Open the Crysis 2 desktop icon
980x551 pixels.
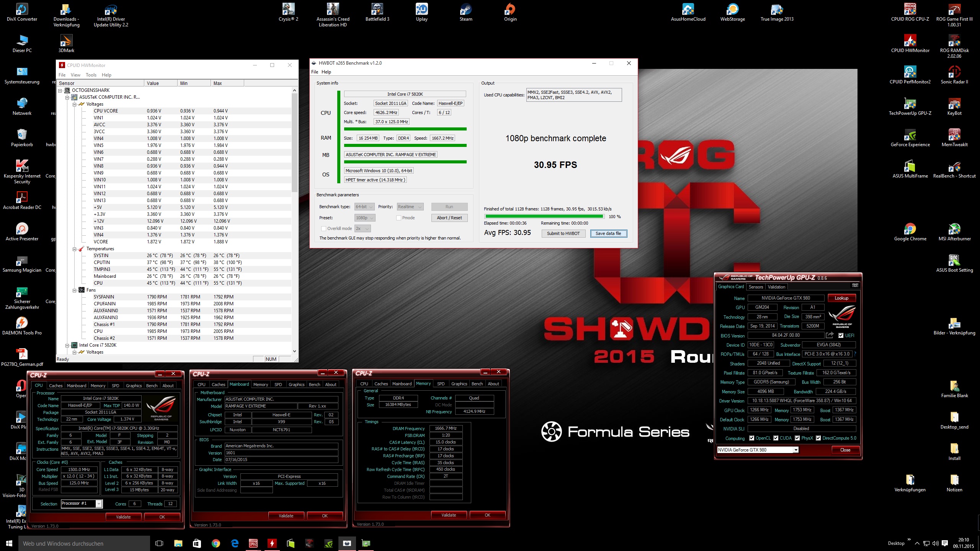(288, 12)
